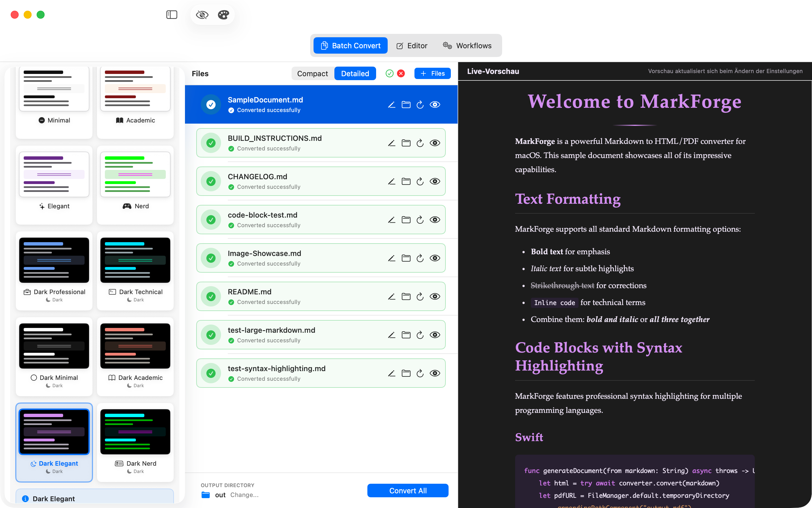Add files with the + Files button
812x508 pixels.
[432, 73]
